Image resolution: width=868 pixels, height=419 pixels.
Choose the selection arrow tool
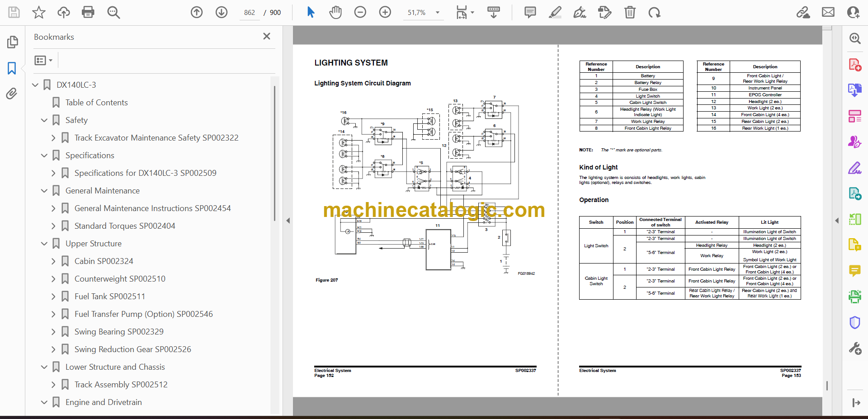tap(311, 12)
